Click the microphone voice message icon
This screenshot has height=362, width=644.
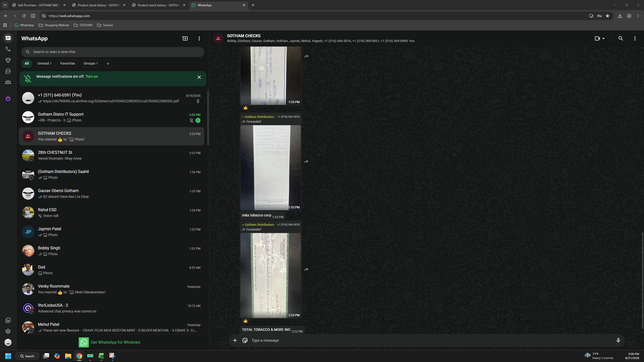pos(618,340)
